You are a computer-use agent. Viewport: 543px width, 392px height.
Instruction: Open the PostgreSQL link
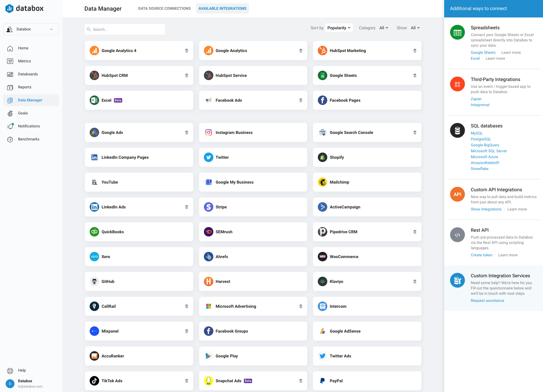click(481, 139)
